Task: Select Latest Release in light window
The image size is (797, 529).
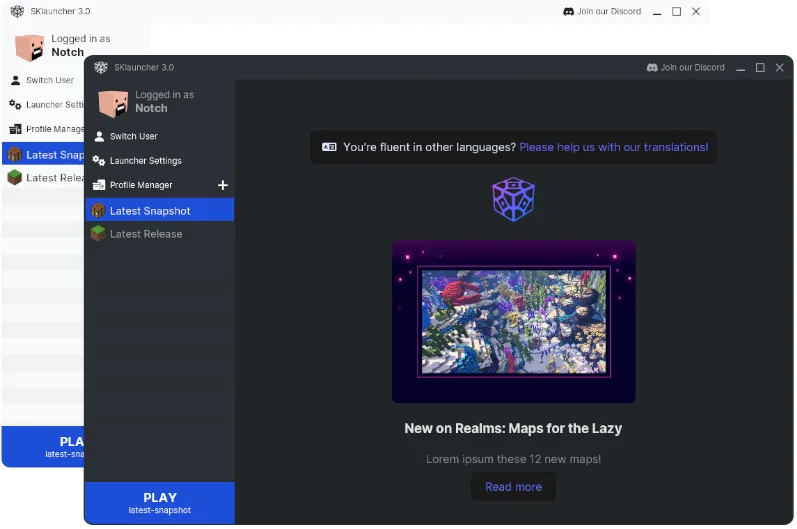Action: tap(43, 177)
